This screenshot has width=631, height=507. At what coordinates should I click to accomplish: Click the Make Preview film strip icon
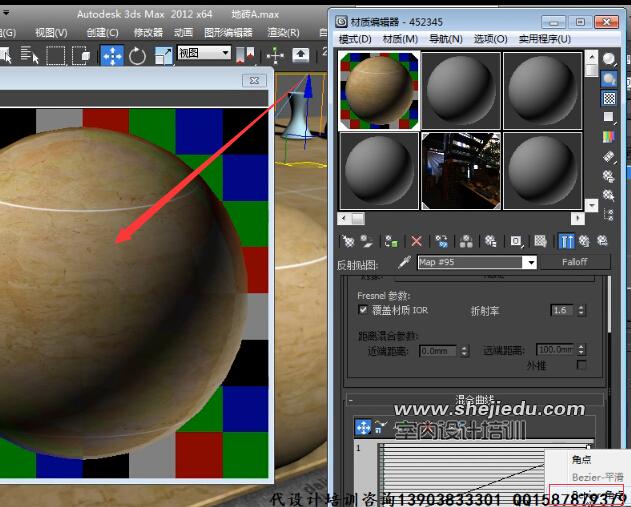coord(609,157)
